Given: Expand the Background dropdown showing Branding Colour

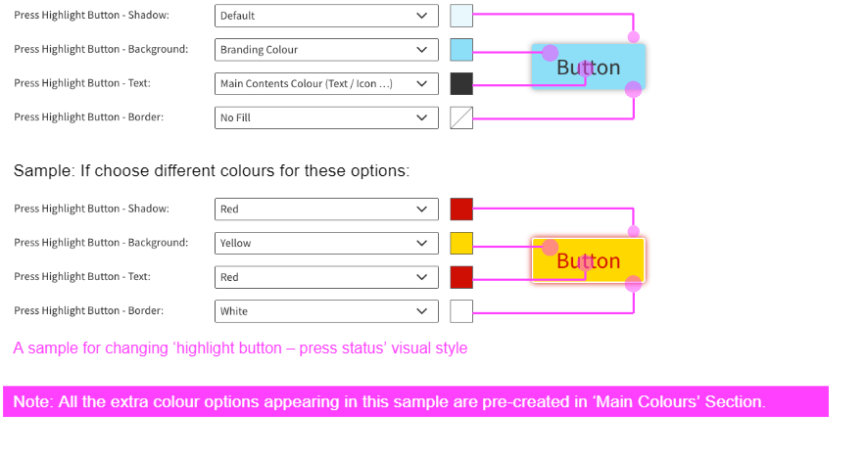Looking at the screenshot, I should 326,50.
